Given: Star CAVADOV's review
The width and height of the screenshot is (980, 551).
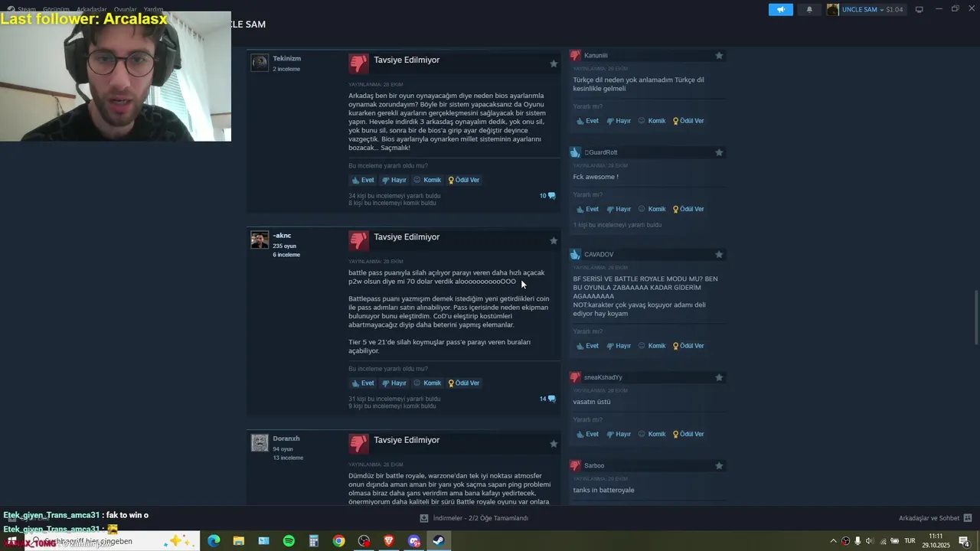Looking at the screenshot, I should 719,254.
